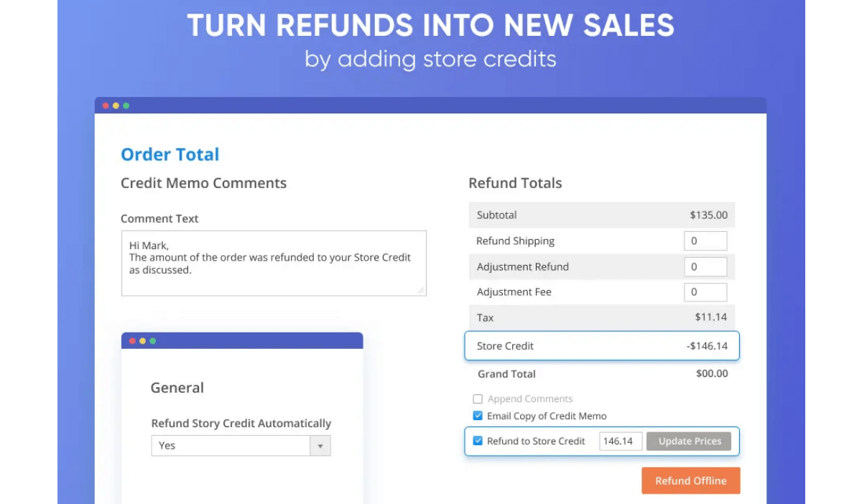Grab the comment textarea resize handle
The image size is (862, 504).
pos(422,291)
